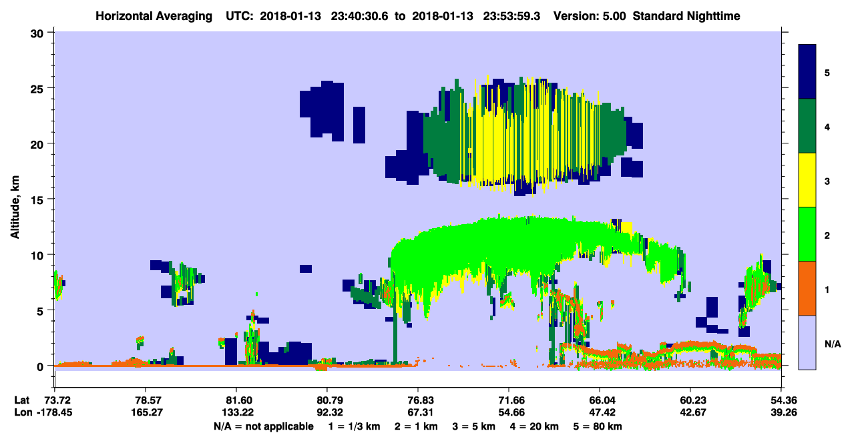
Task: Click latitude value '76.83'
Action: click(417, 400)
